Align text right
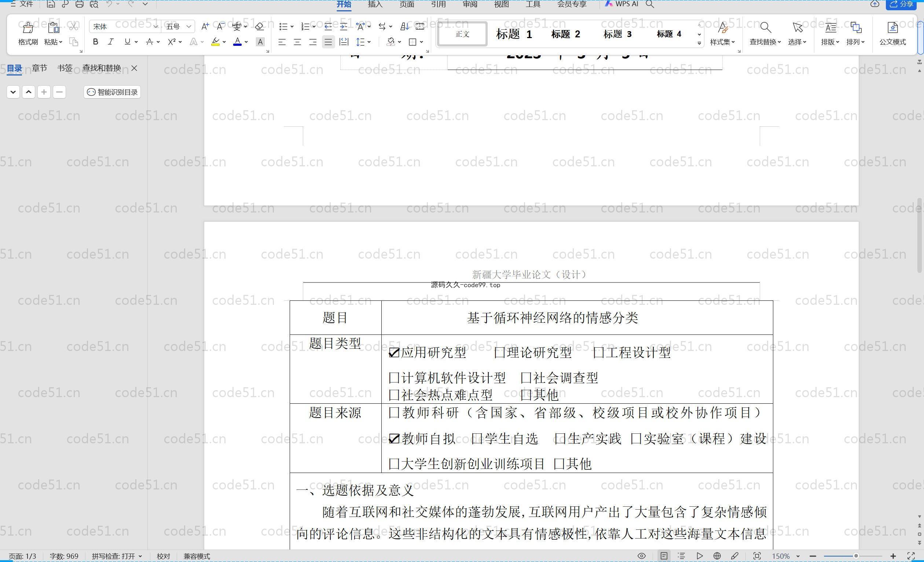924x562 pixels. (x=313, y=42)
